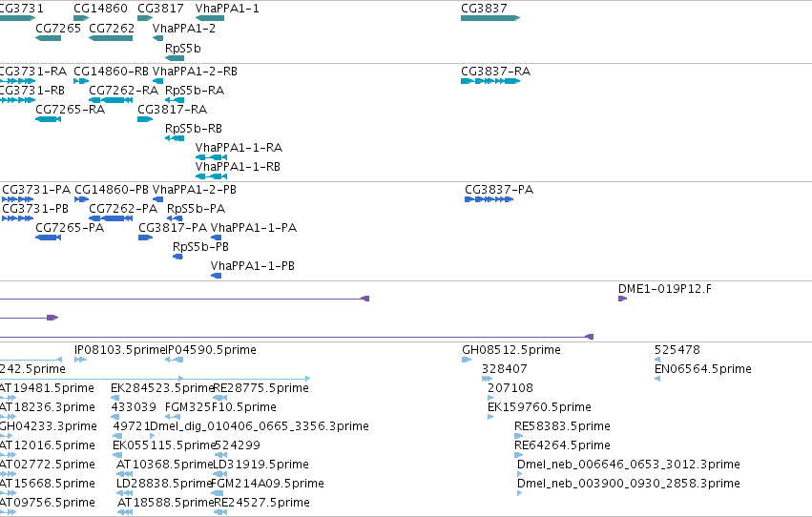812x517 pixels.
Task: Select the CG7265 gene label
Action: (x=58, y=28)
